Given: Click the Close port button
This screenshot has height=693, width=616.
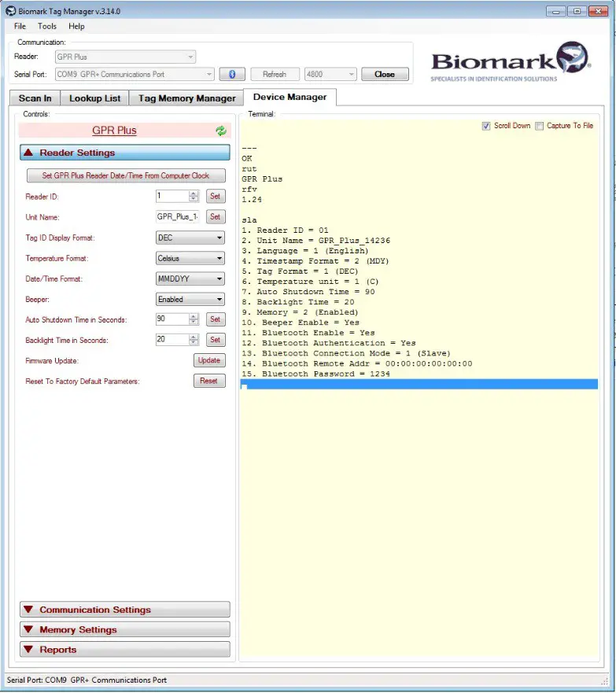Looking at the screenshot, I should click(x=385, y=74).
